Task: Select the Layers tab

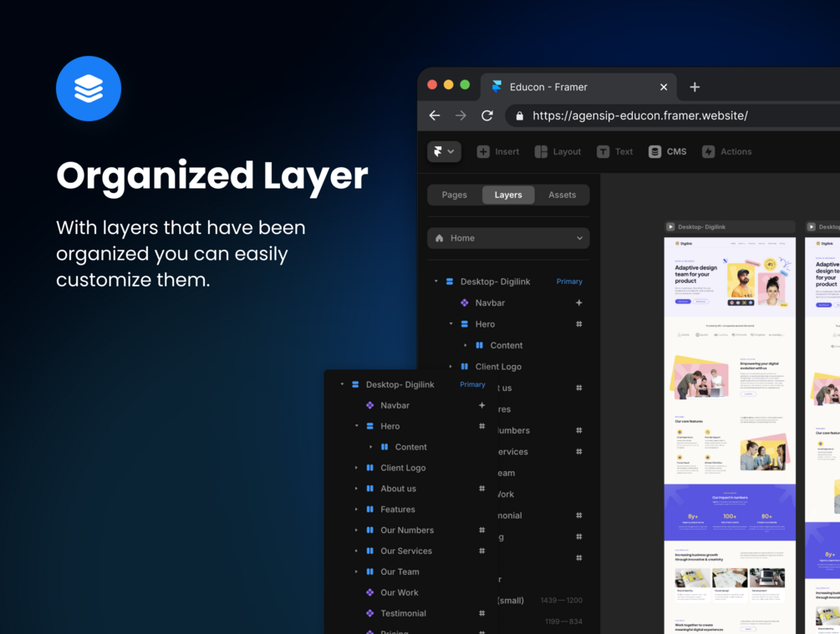Action: coord(508,195)
